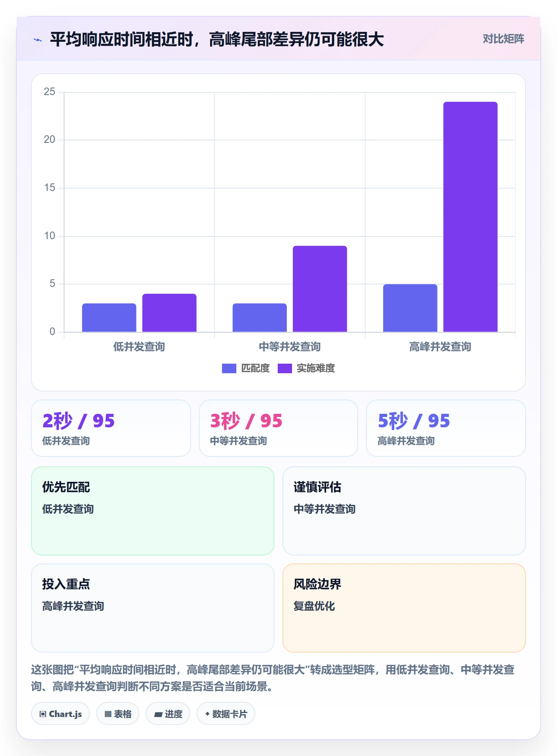
Task: Click the grid icon in 表格 chip
Action: (x=108, y=714)
